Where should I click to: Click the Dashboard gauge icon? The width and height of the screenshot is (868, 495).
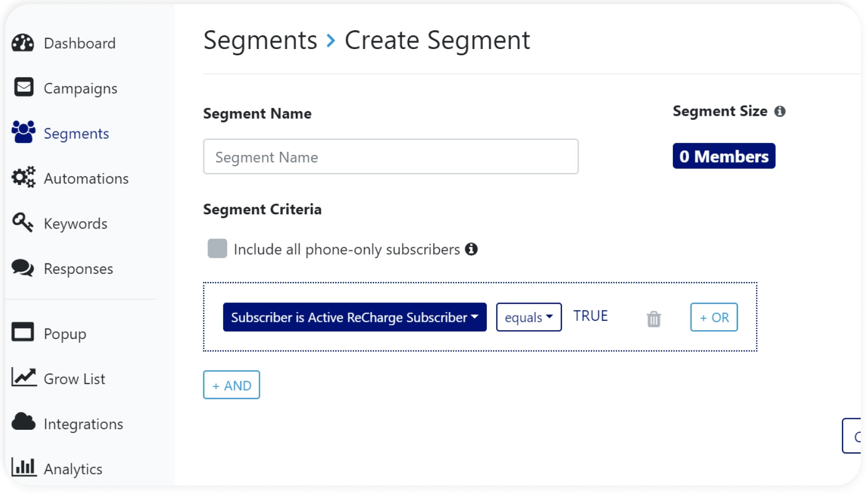23,43
